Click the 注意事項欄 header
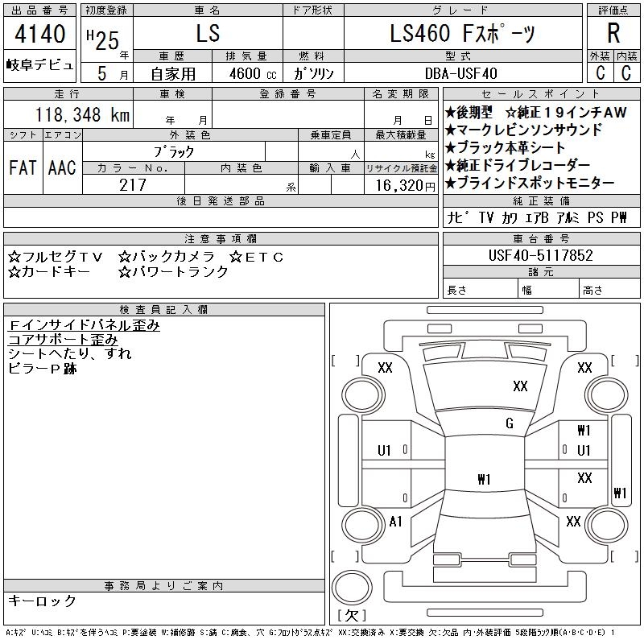Image resolution: width=644 pixels, height=644 pixels. point(221,238)
